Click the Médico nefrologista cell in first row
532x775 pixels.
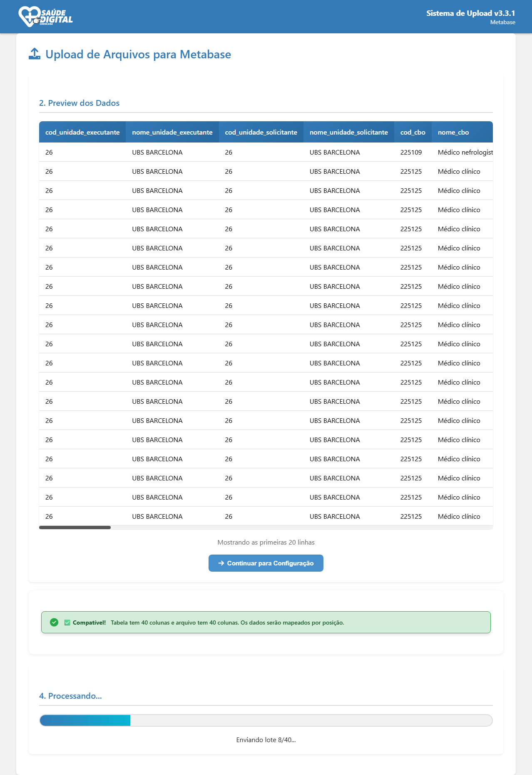click(x=465, y=152)
